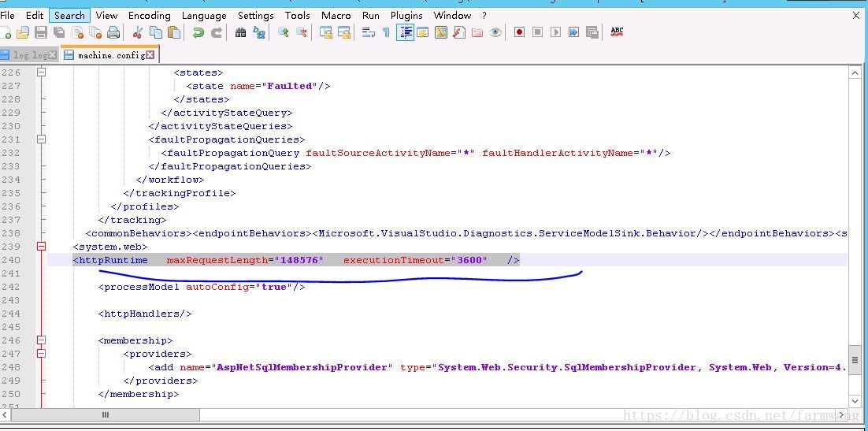Click the Cut scissors icon
Viewport: 868px width, 431px height.
tap(137, 32)
